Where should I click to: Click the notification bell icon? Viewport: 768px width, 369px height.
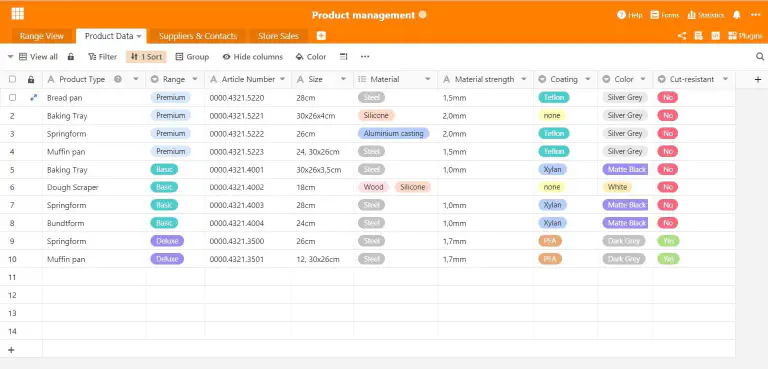(x=737, y=15)
